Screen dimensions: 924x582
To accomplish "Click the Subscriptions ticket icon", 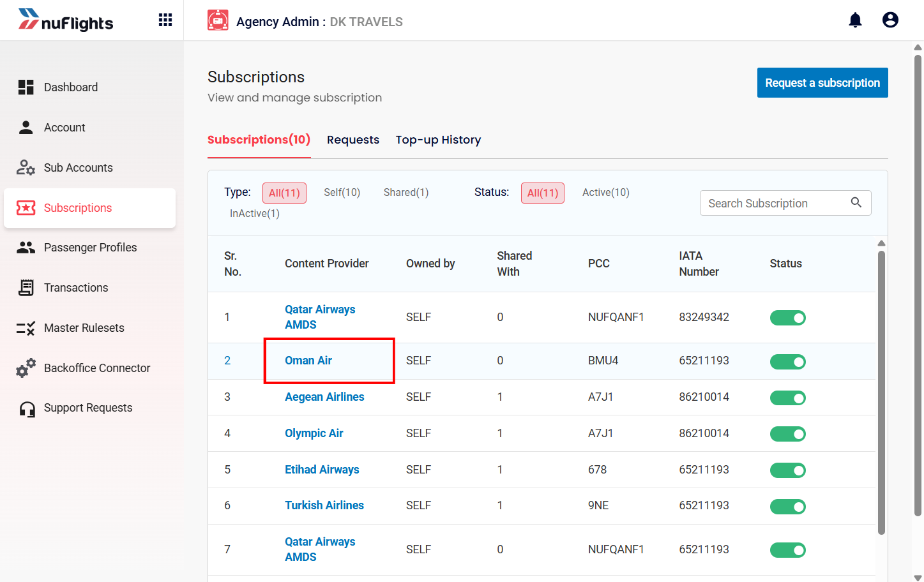I will click(x=26, y=208).
